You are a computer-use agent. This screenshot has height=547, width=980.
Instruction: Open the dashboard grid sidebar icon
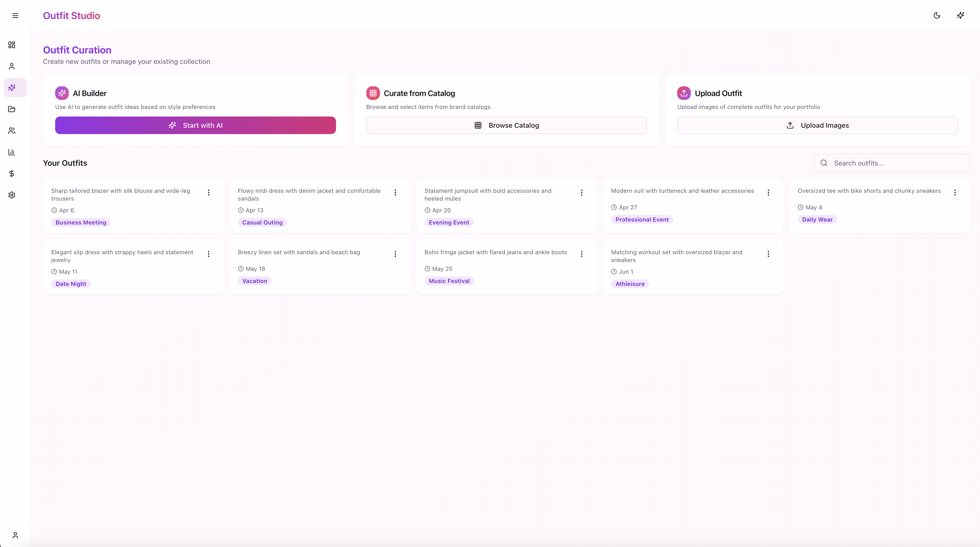(12, 45)
